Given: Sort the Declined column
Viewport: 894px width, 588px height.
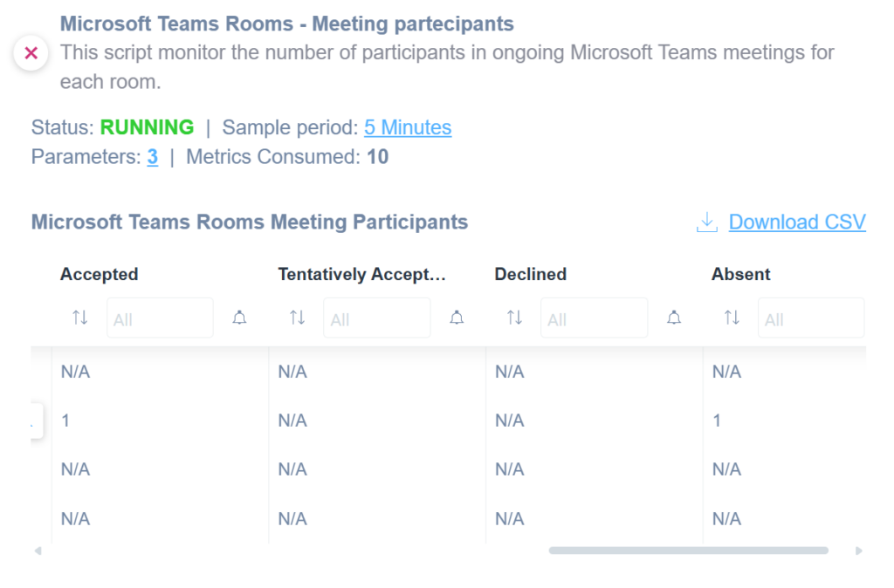Looking at the screenshot, I should pos(514,318).
